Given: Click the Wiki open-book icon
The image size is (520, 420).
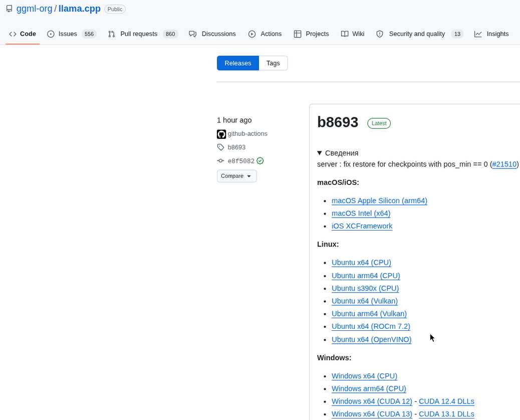Looking at the screenshot, I should click(345, 34).
